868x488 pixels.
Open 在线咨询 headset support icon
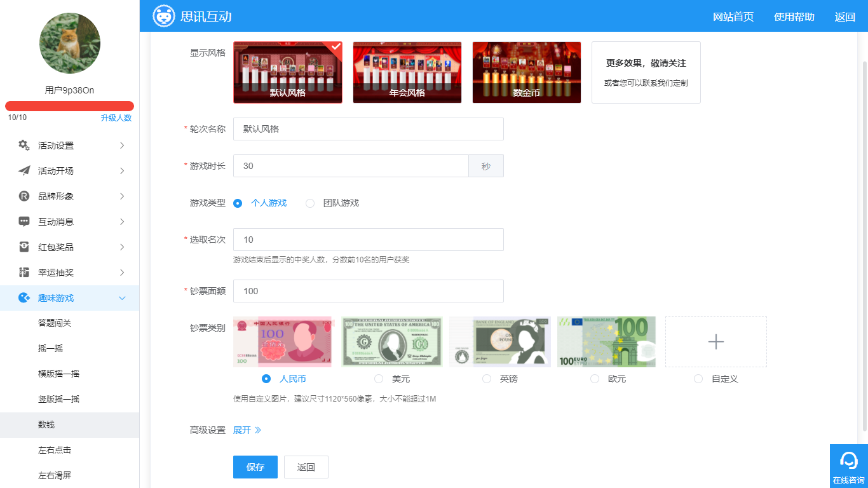click(x=849, y=459)
